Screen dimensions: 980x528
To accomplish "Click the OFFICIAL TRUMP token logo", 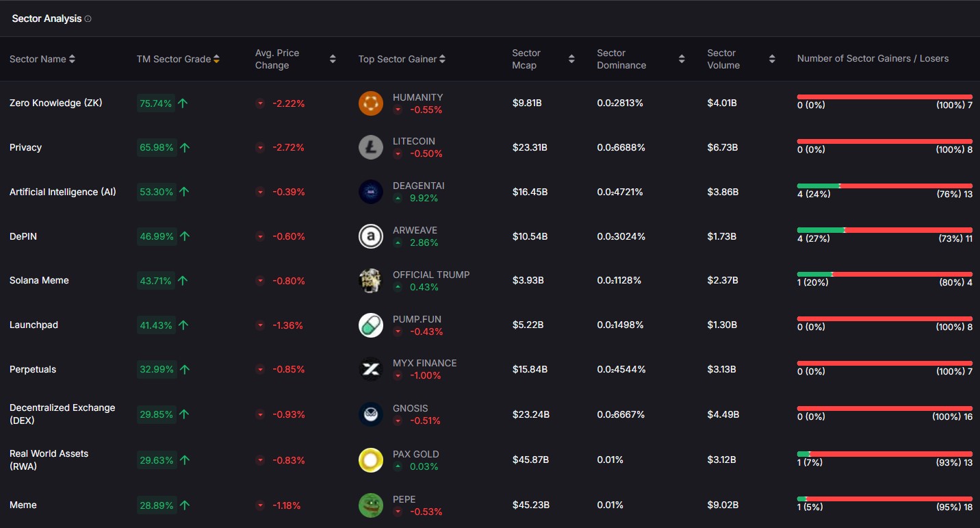I will [x=371, y=281].
